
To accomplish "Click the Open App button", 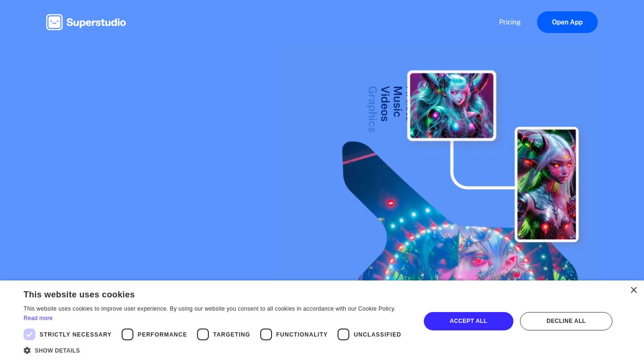I will coord(567,22).
